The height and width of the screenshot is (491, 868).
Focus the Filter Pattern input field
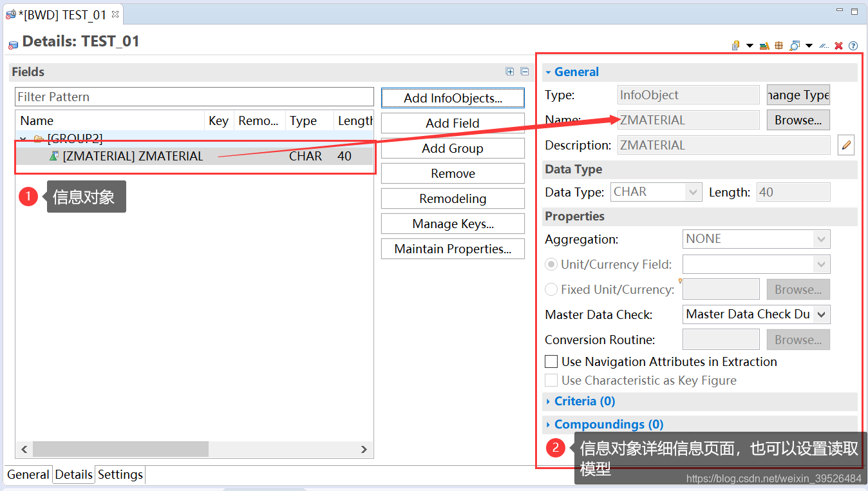pyautogui.click(x=194, y=97)
